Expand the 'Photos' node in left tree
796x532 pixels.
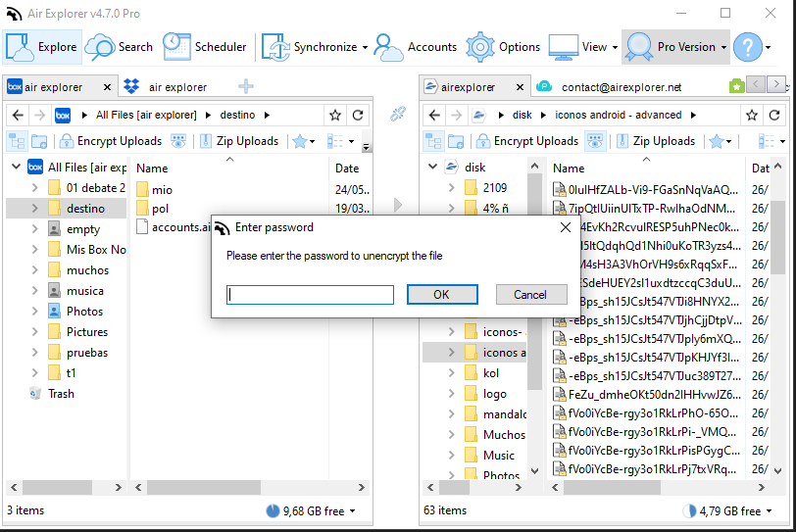(34, 311)
